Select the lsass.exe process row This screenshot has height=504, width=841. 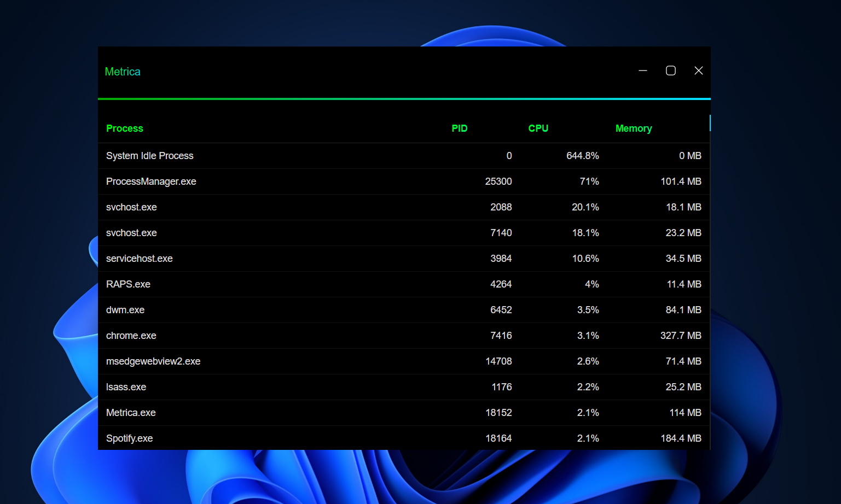328,387
